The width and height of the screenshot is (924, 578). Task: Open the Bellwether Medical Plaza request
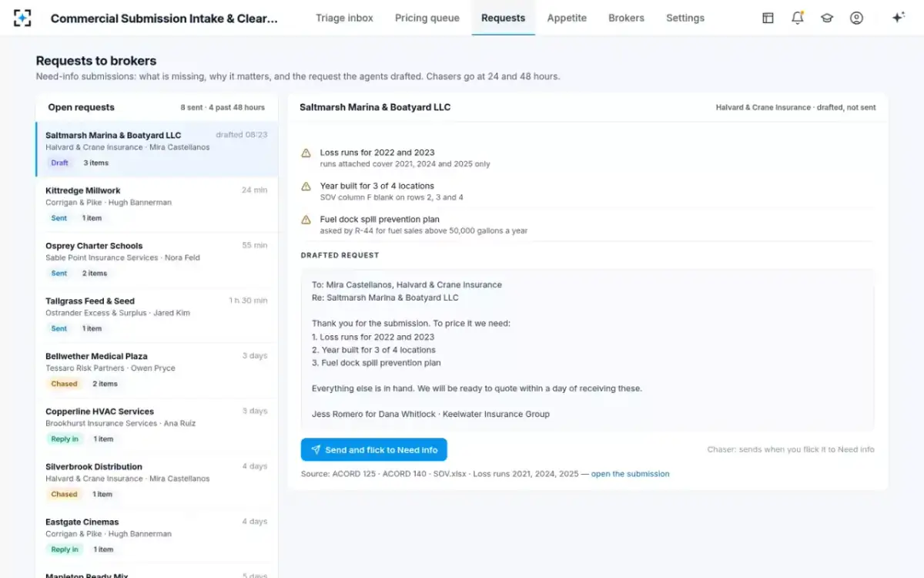point(157,371)
